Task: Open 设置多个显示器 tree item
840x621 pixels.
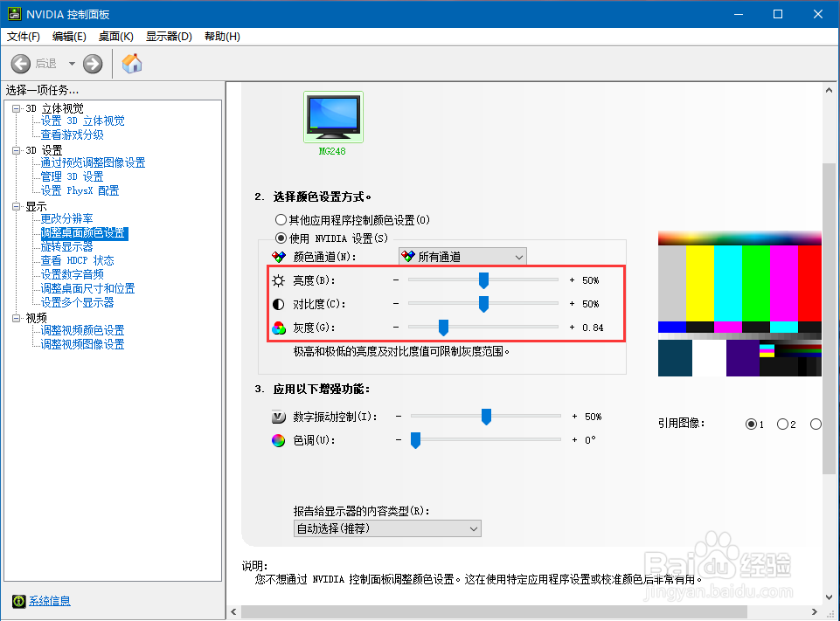Action: 77,302
